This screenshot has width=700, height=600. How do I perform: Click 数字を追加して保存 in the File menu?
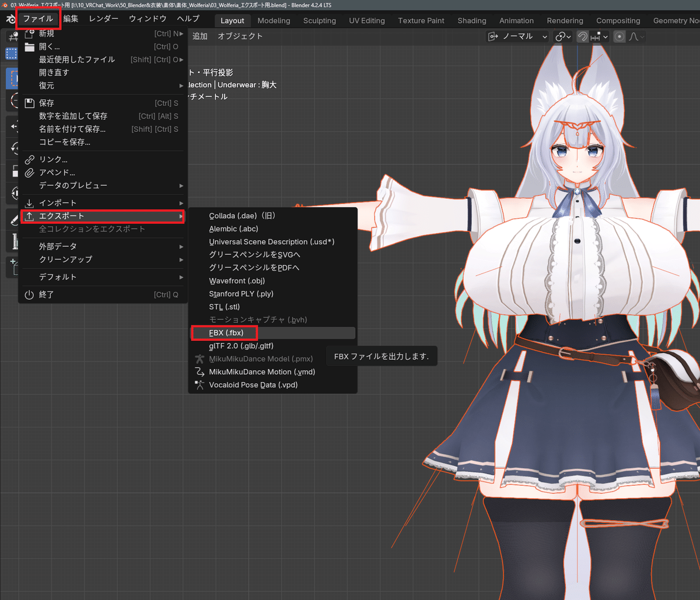point(103,116)
